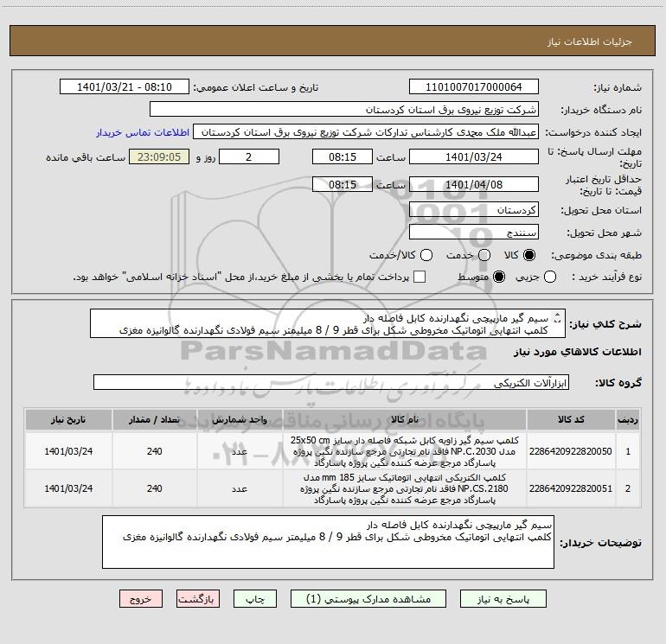Click the استان محل تحویل field کردستان
Image resolution: width=666 pixels, height=644 pixels.
(x=474, y=210)
